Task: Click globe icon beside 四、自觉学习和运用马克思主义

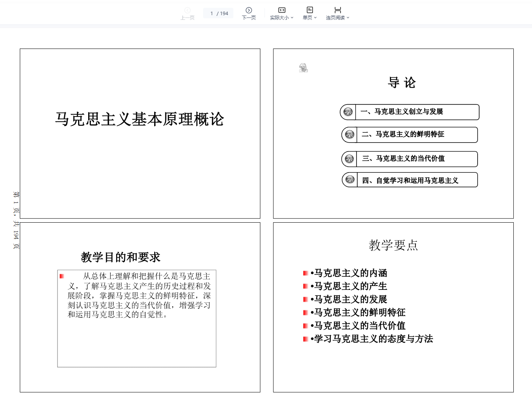Action: click(350, 180)
